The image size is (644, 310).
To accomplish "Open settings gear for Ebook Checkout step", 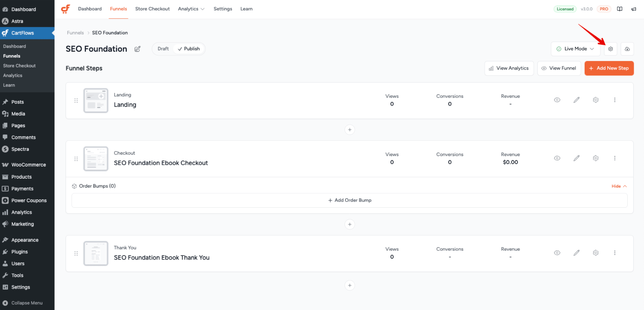I will click(596, 158).
